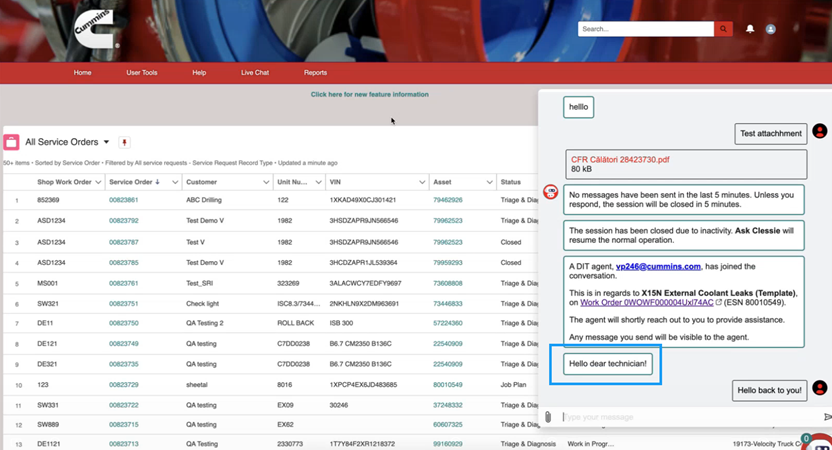Image resolution: width=832 pixels, height=450 pixels.
Task: Click shop work order SW889 cell
Action: tap(48, 425)
